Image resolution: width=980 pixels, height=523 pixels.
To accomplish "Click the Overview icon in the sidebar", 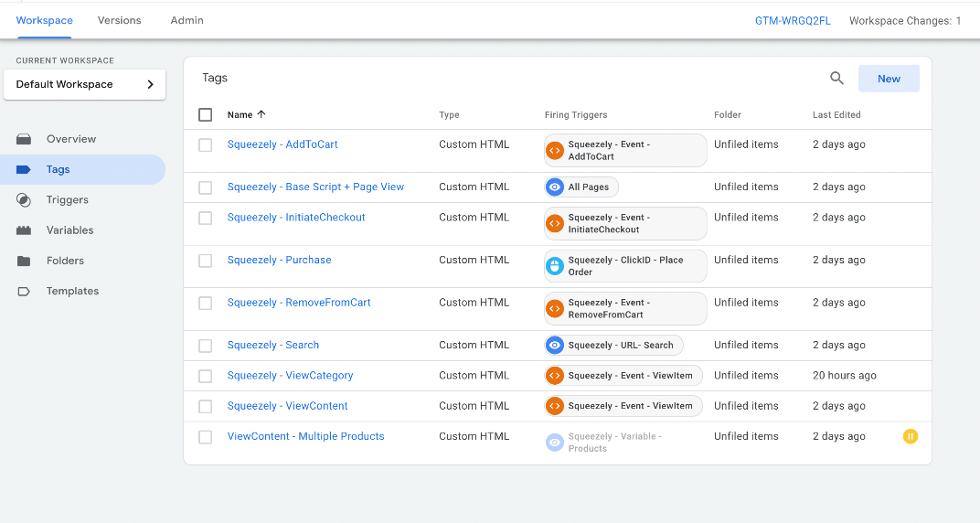I will pyautogui.click(x=24, y=139).
